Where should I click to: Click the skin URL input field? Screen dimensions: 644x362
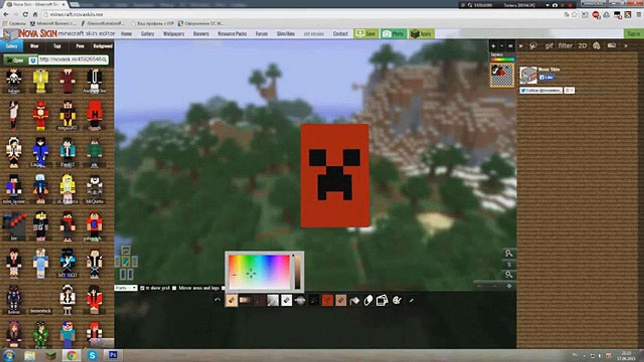point(73,60)
